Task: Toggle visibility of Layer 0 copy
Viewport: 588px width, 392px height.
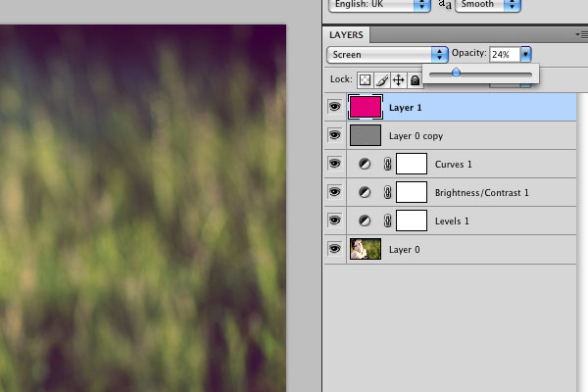Action: tap(335, 136)
